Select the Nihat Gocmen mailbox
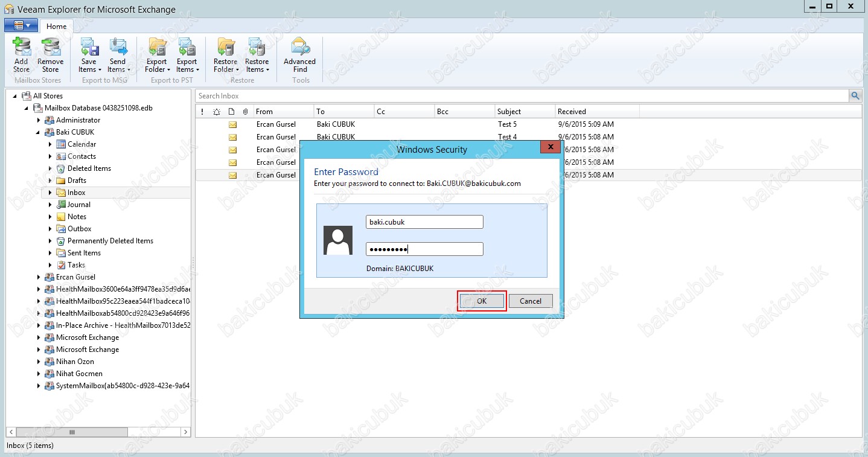The height and width of the screenshot is (457, 868). point(79,373)
